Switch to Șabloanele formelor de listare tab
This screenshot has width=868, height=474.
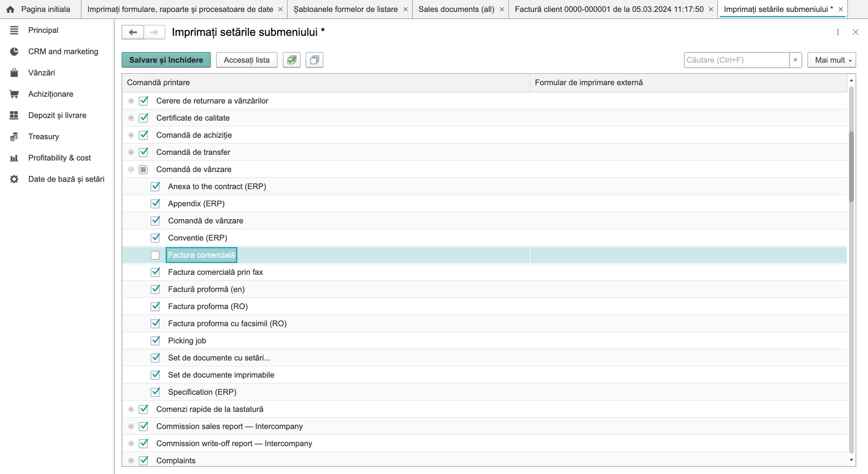click(346, 9)
